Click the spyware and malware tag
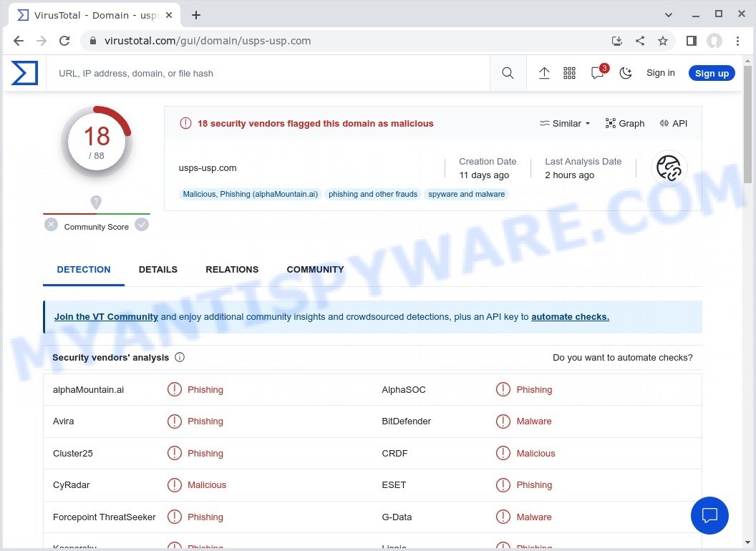Viewport: 756px width, 551px height. tap(467, 194)
